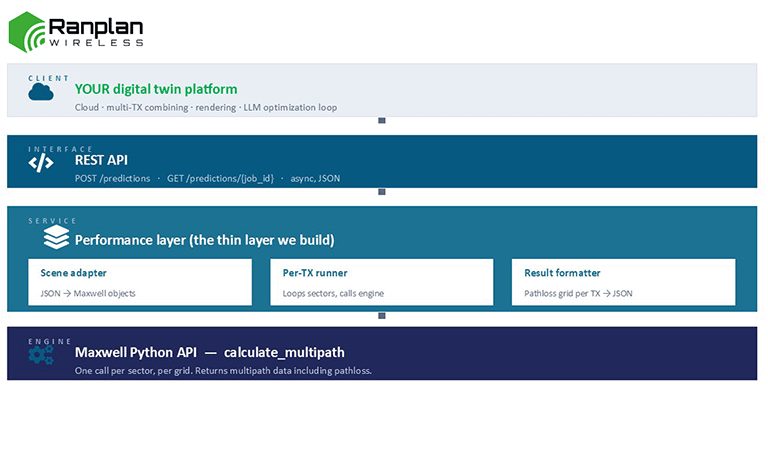Open the Result formatter card
The width and height of the screenshot is (768, 450).
pyautogui.click(x=624, y=282)
